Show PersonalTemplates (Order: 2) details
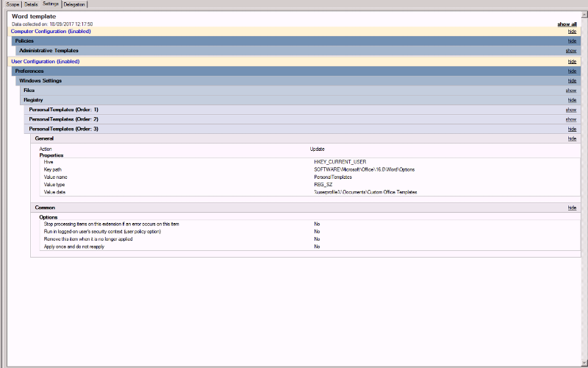This screenshot has width=588, height=368. (571, 119)
